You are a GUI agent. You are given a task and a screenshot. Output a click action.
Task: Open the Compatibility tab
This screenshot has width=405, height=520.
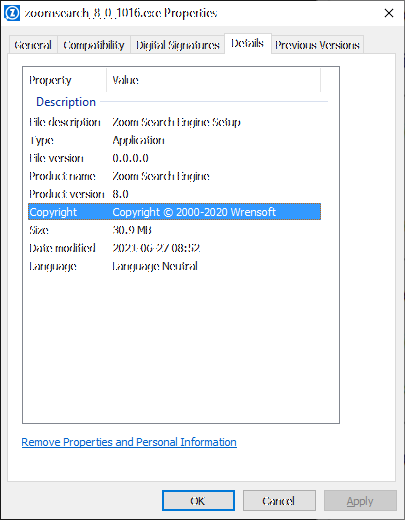[94, 45]
